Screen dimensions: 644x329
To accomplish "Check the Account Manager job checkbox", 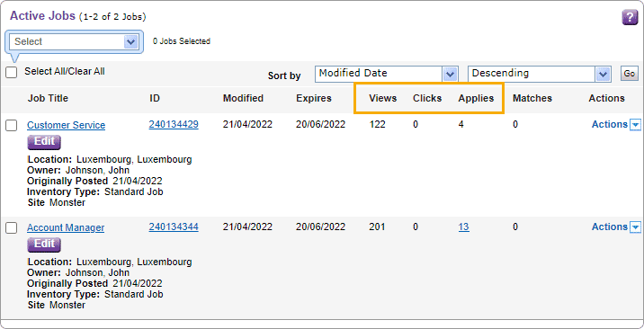I will click(x=12, y=228).
